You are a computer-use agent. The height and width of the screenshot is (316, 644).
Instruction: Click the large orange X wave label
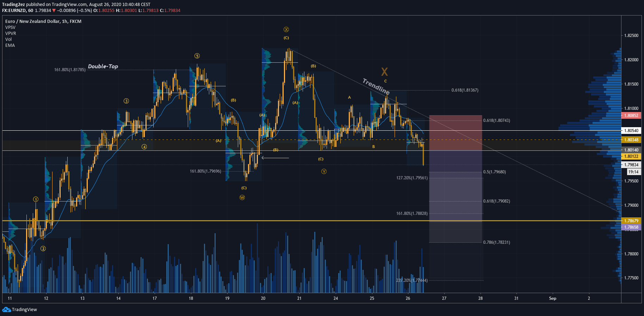(x=384, y=72)
